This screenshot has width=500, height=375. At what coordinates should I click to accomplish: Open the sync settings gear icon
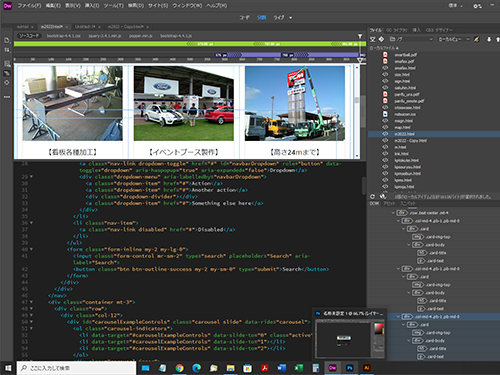point(477,6)
